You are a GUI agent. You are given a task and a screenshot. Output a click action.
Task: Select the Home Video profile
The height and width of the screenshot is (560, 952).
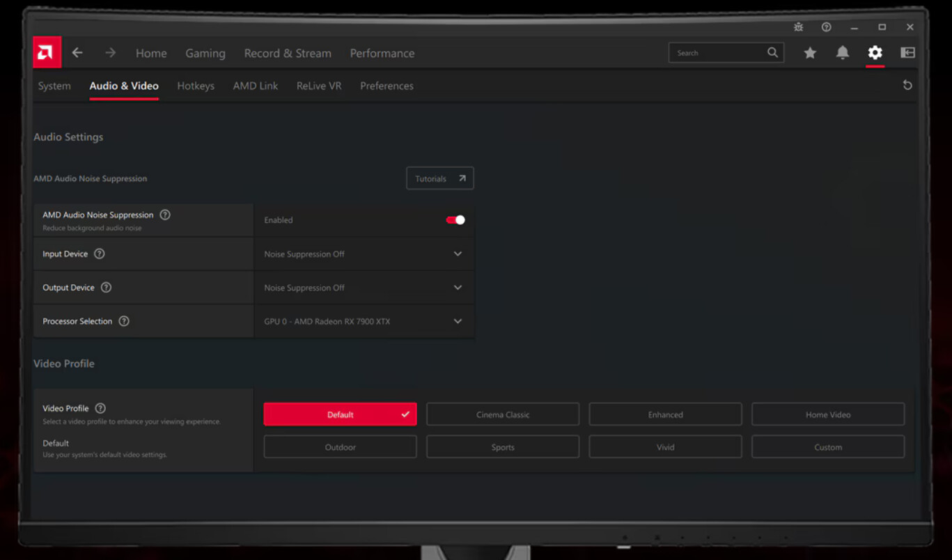[828, 414]
